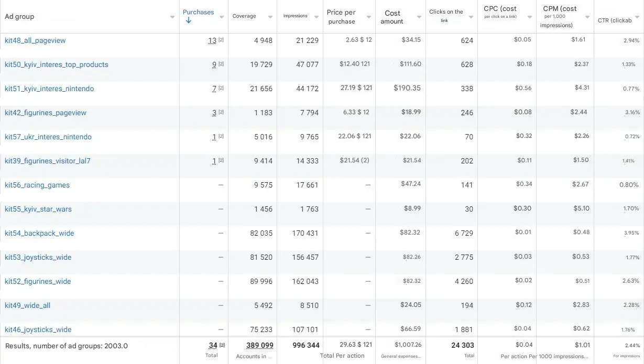Open the Ad group column dropdown arrow

click(x=172, y=17)
